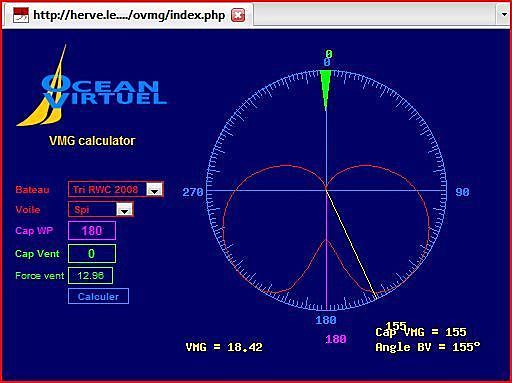Click the magenta 180 waypoint label
The width and height of the screenshot is (512, 383).
336,339
